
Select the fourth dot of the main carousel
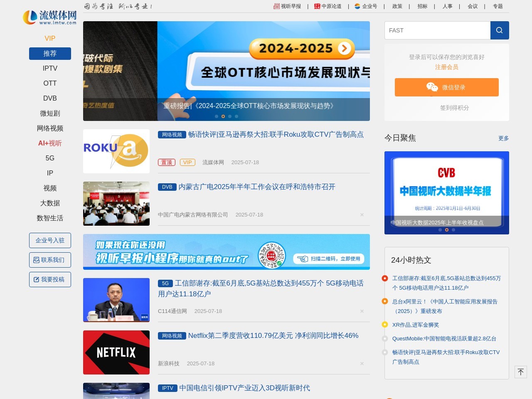coord(236,116)
